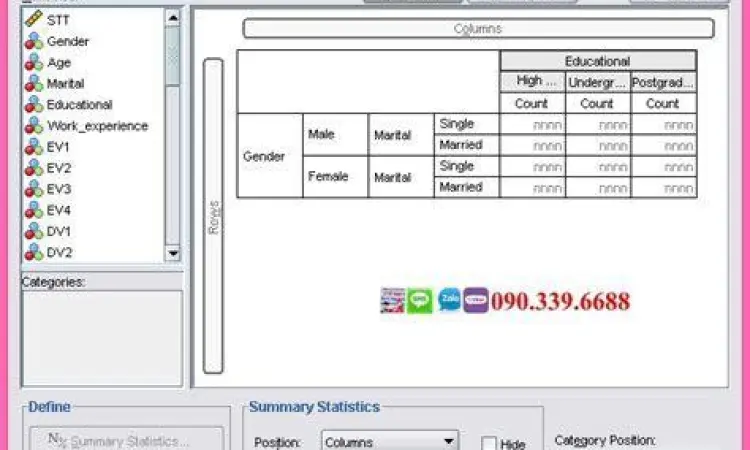Click the Educational variable nominal icon
Screen dimensions: 750x450
(x=33, y=104)
